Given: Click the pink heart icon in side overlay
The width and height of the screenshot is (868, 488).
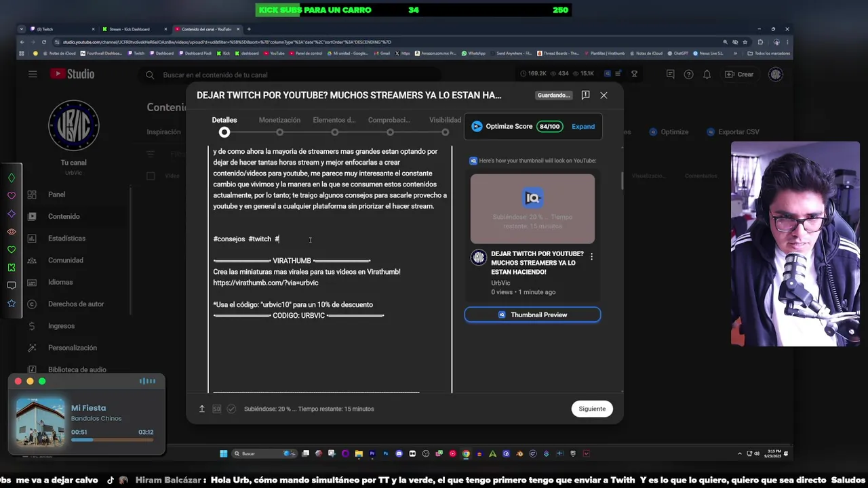Looking at the screenshot, I should tap(12, 196).
